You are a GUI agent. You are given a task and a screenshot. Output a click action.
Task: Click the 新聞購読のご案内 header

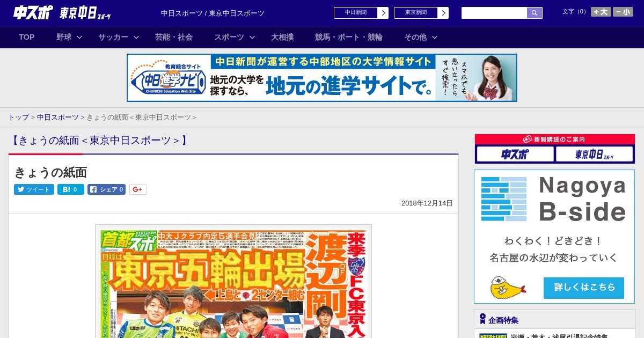pyautogui.click(x=554, y=139)
